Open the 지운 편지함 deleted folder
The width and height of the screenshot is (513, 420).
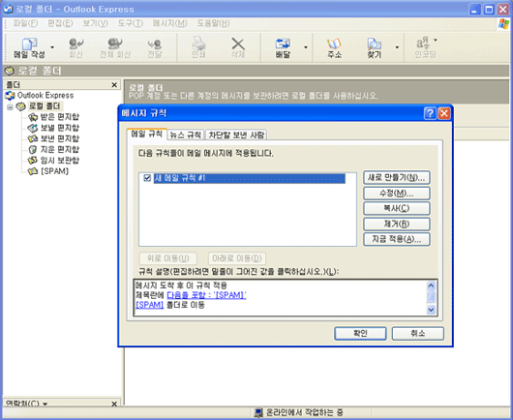(60, 149)
